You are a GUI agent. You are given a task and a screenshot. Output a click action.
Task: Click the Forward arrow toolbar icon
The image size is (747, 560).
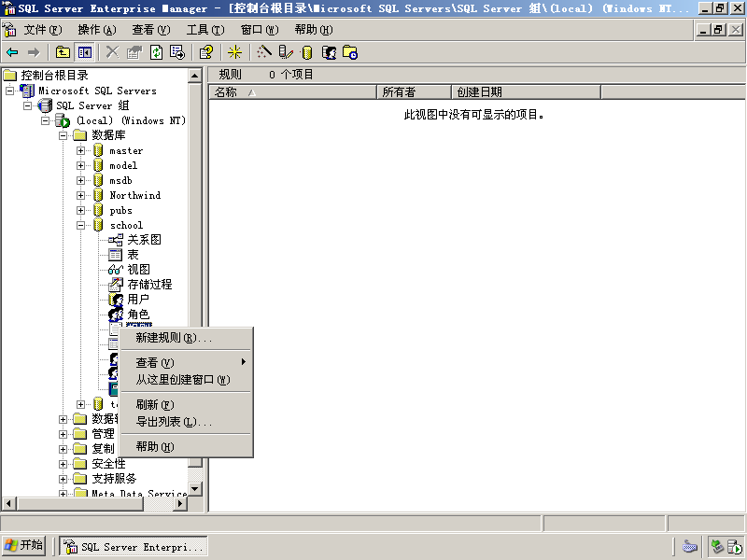pos(34,52)
